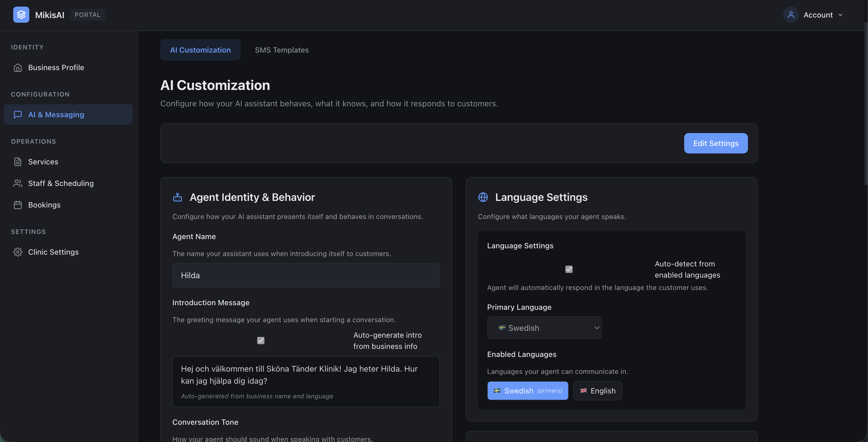Click the robot icon beside Agent Identity
Viewport: 868px width, 442px height.
pos(178,197)
